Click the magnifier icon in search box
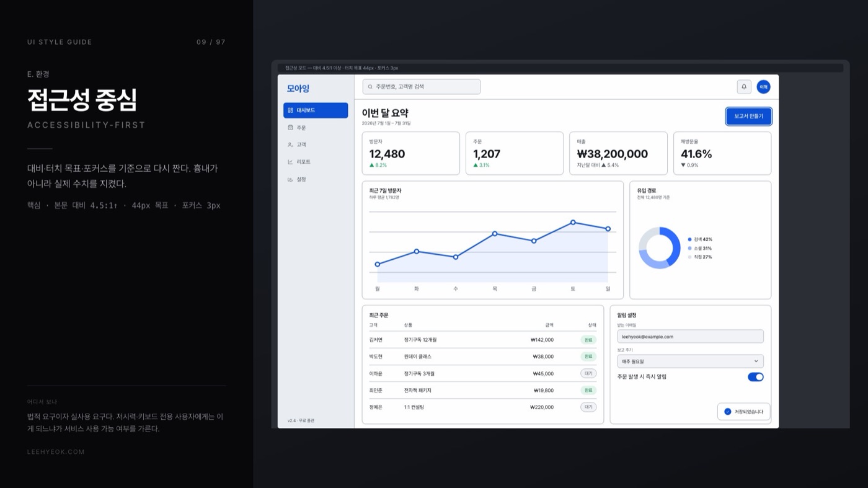868x488 pixels. pyautogui.click(x=371, y=87)
